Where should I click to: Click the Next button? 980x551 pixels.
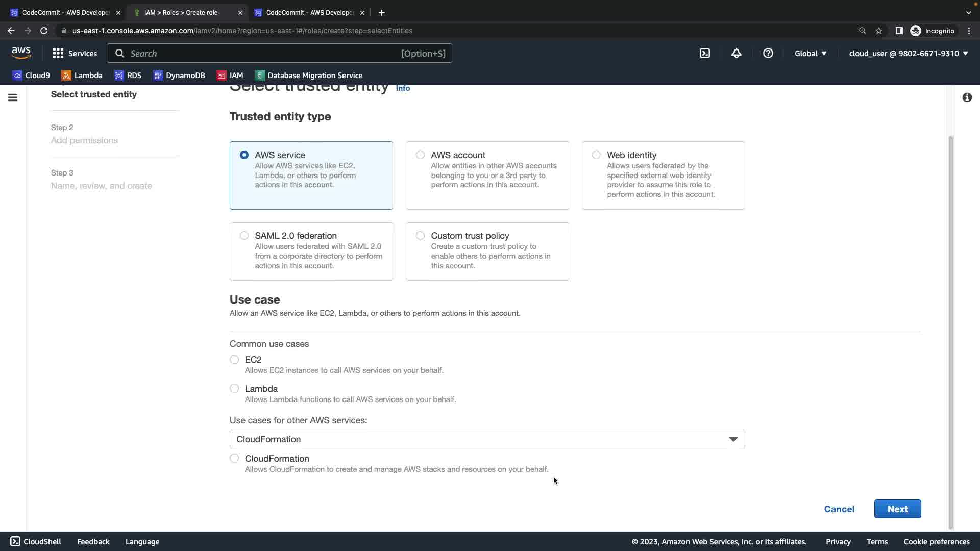[x=897, y=509]
